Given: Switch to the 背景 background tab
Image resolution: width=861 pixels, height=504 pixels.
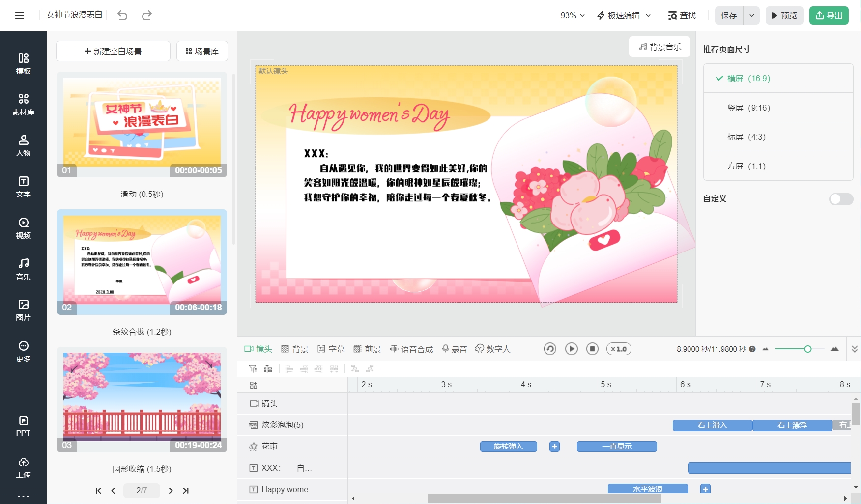Looking at the screenshot, I should click(295, 349).
